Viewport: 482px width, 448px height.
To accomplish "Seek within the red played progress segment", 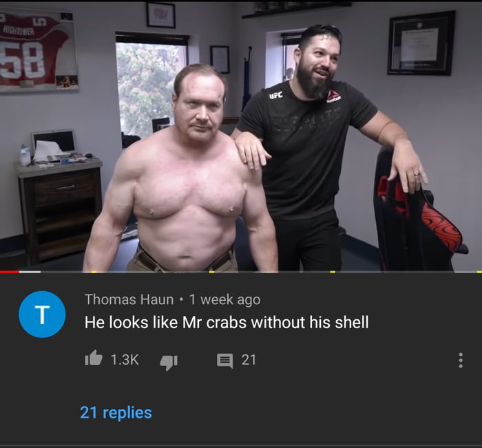I will coord(10,272).
